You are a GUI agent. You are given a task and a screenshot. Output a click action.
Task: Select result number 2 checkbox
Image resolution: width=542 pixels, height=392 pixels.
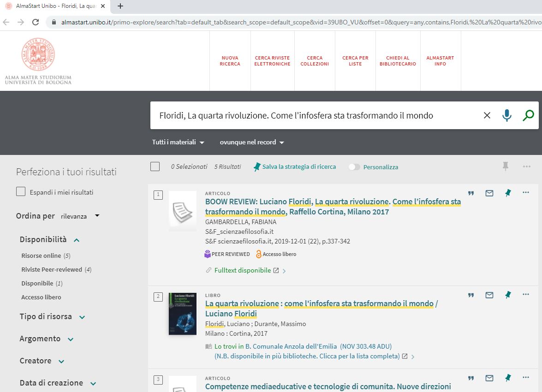click(x=158, y=297)
